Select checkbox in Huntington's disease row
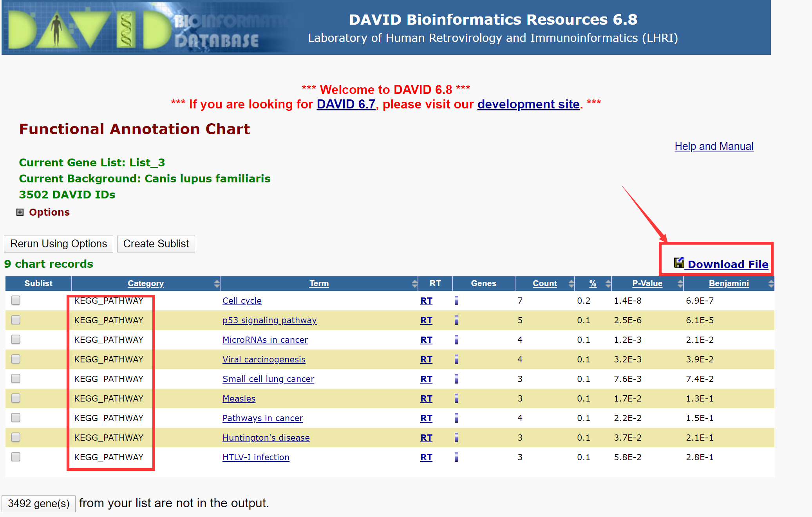This screenshot has height=517, width=812. [x=16, y=437]
